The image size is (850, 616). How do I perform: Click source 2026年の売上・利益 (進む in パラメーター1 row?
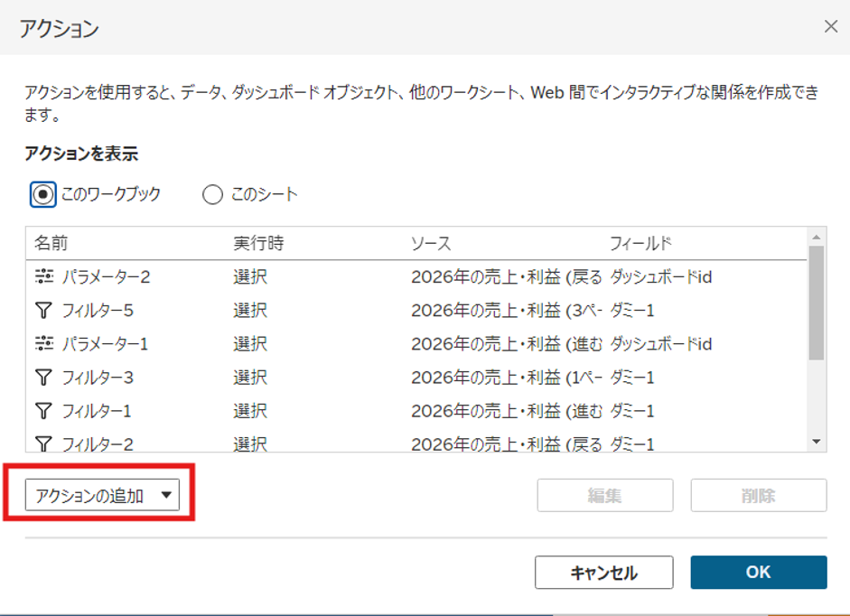click(507, 344)
